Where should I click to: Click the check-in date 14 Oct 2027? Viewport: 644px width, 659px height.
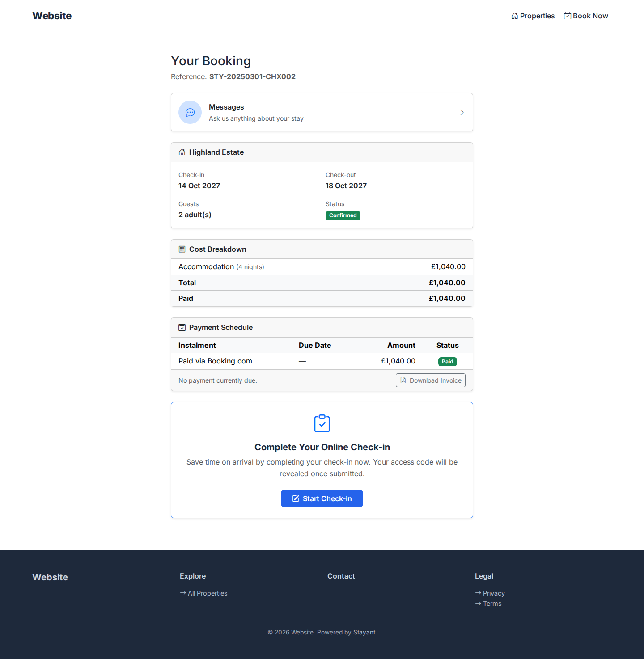pos(199,186)
